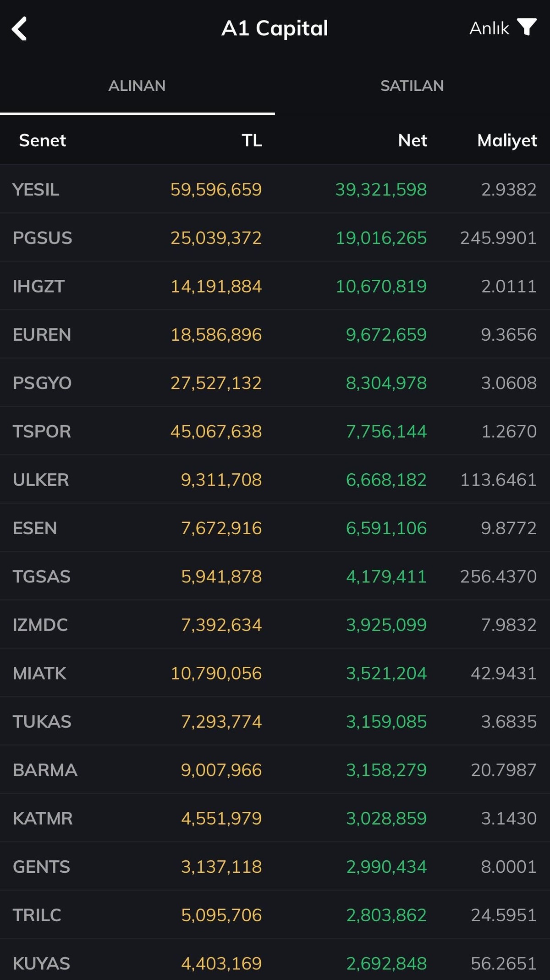Switch to the ALINAN tab

point(137,86)
